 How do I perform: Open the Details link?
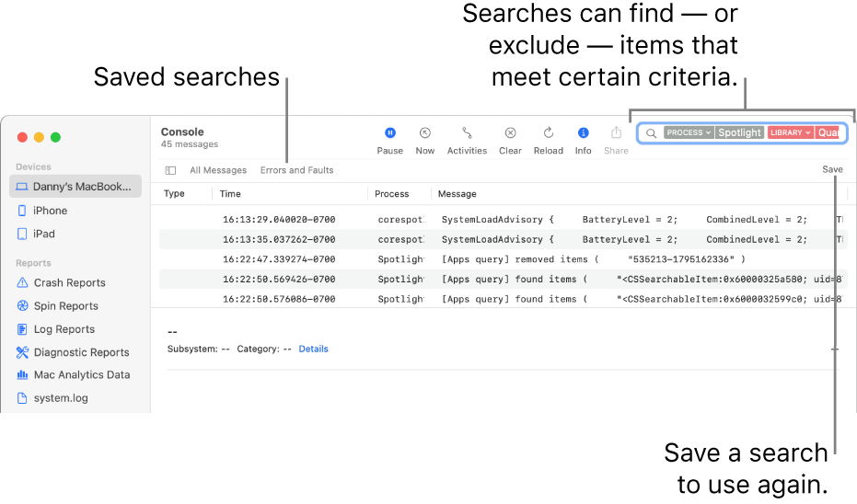click(313, 349)
